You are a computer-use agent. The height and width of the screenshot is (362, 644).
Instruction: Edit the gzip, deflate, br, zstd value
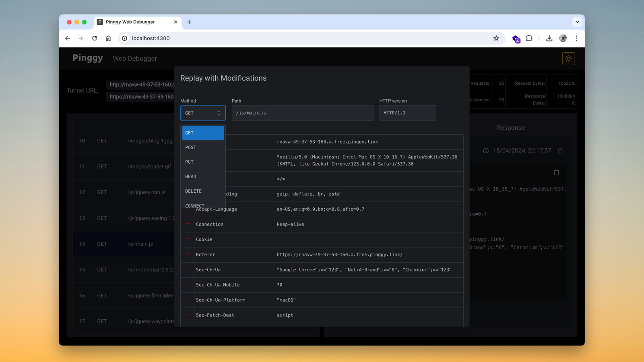point(369,194)
